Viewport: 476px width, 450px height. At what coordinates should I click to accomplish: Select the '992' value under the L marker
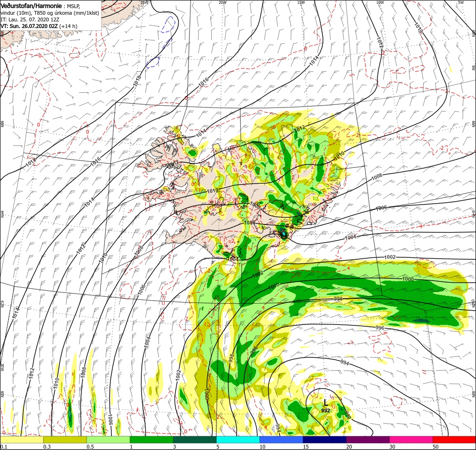(x=326, y=411)
